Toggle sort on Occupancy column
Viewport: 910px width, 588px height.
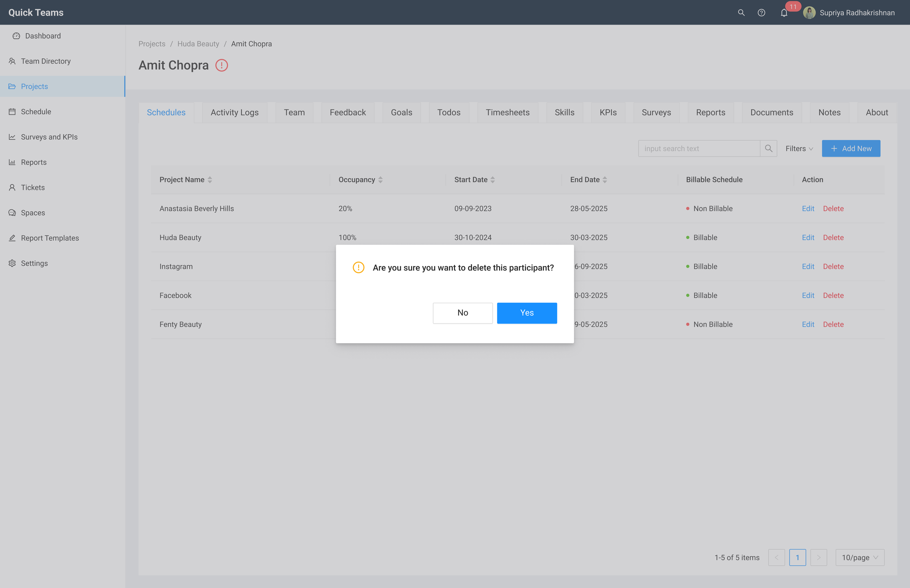click(380, 180)
